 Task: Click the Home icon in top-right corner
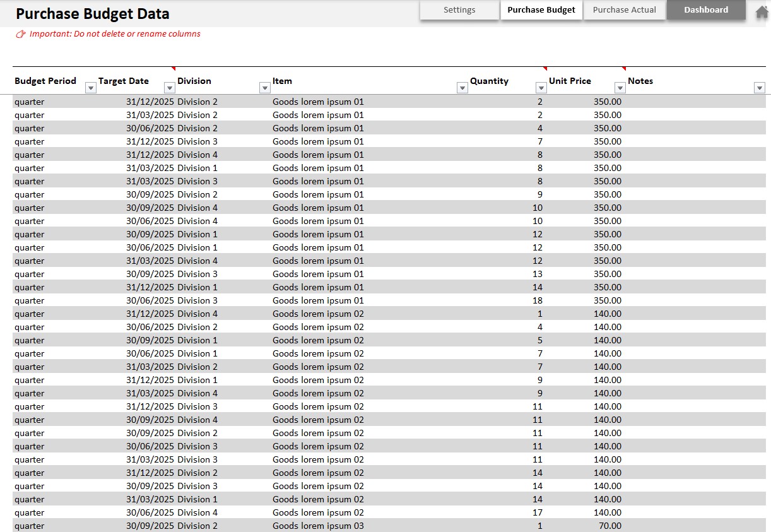(762, 11)
